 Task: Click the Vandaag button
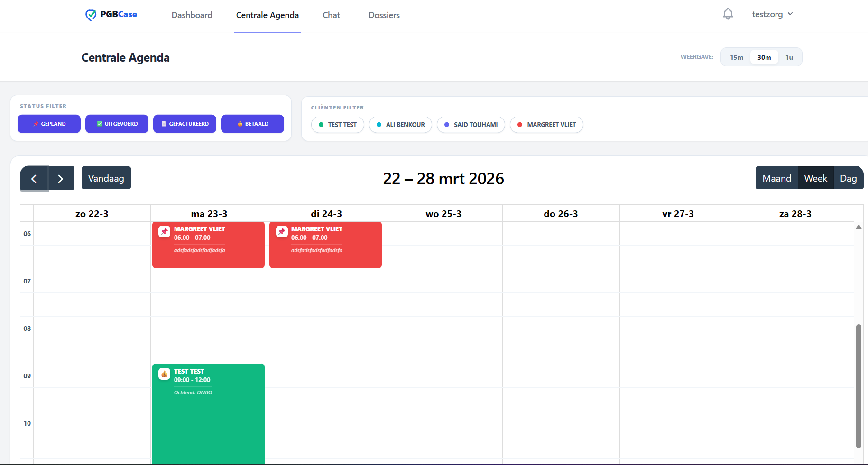[x=106, y=179]
